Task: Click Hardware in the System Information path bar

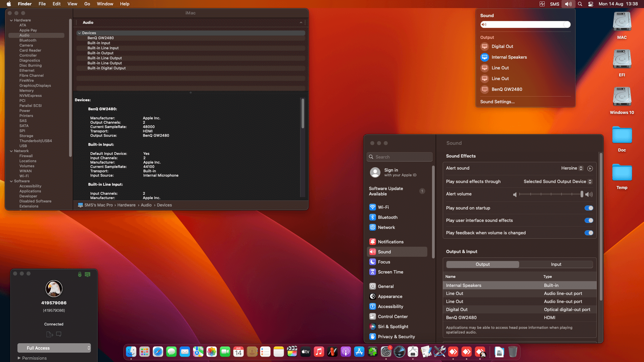Action: point(126,205)
